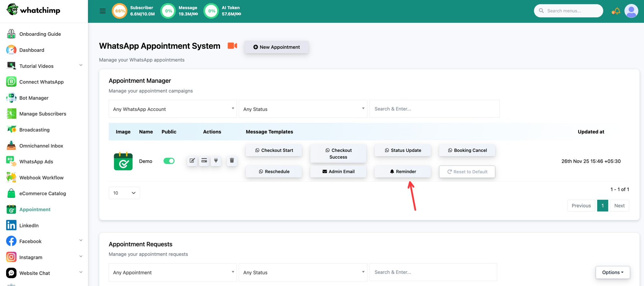
Task: Open rows-per-page dropdown showing 10
Action: pos(124,193)
